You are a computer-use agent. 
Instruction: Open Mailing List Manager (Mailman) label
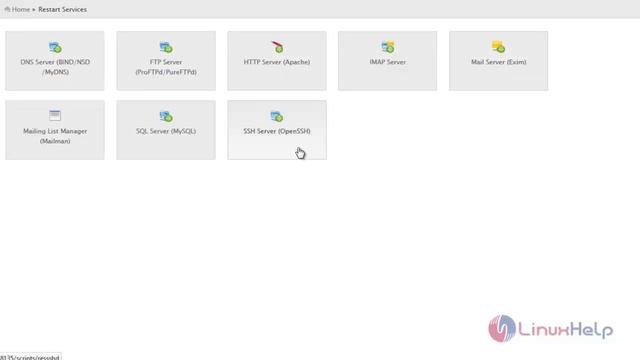[x=55, y=136]
